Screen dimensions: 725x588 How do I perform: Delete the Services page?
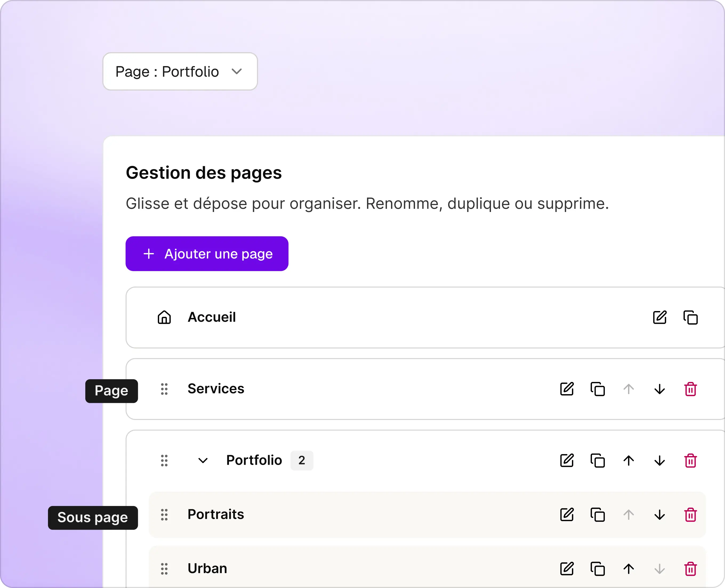690,389
